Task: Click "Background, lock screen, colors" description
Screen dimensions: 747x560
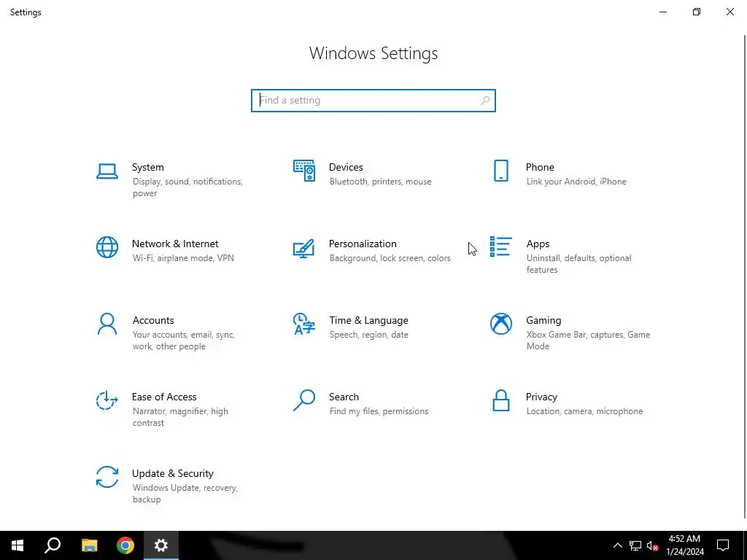Action: click(390, 258)
